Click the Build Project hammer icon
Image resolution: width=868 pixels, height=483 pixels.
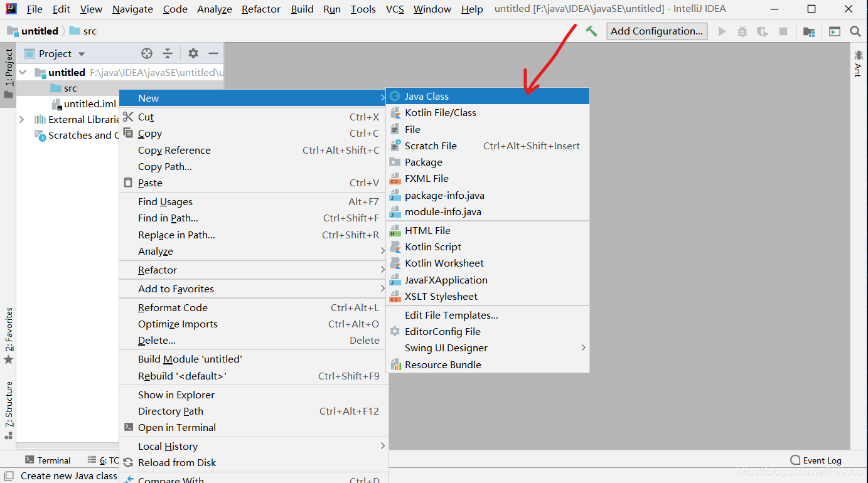(x=591, y=31)
